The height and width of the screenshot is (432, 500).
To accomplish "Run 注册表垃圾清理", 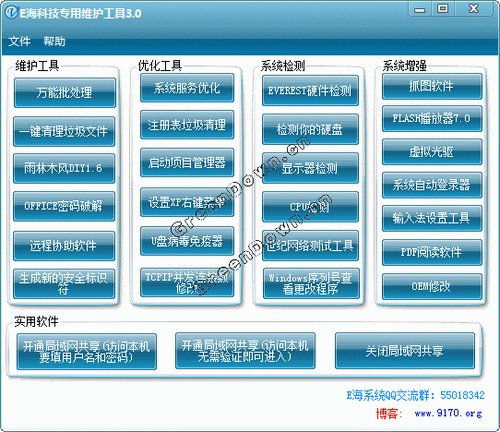I will click(187, 125).
